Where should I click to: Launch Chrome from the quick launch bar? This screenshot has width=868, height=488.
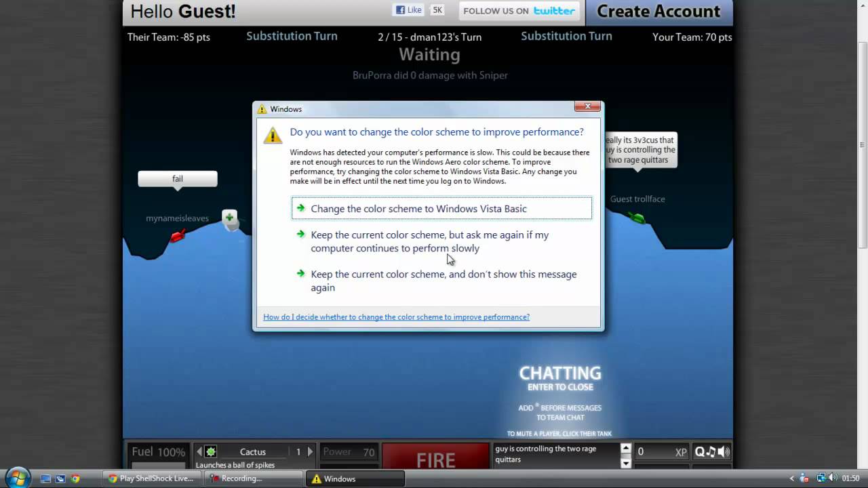click(75, 479)
